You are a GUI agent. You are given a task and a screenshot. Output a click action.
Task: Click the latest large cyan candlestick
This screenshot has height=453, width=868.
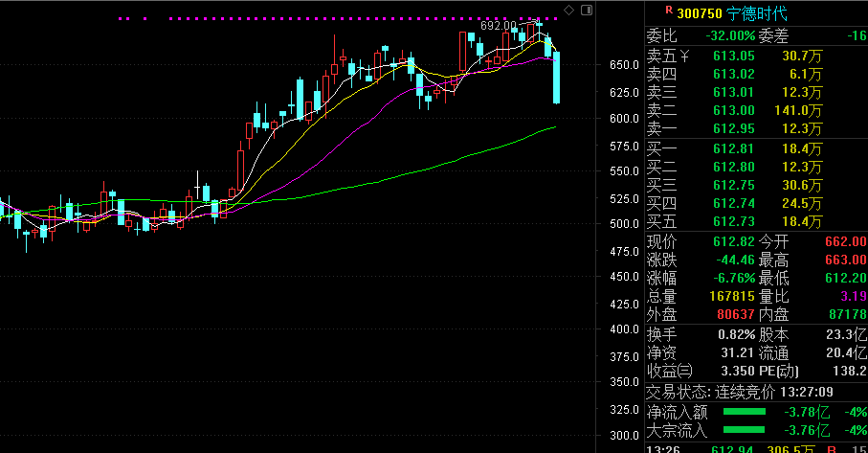(556, 78)
